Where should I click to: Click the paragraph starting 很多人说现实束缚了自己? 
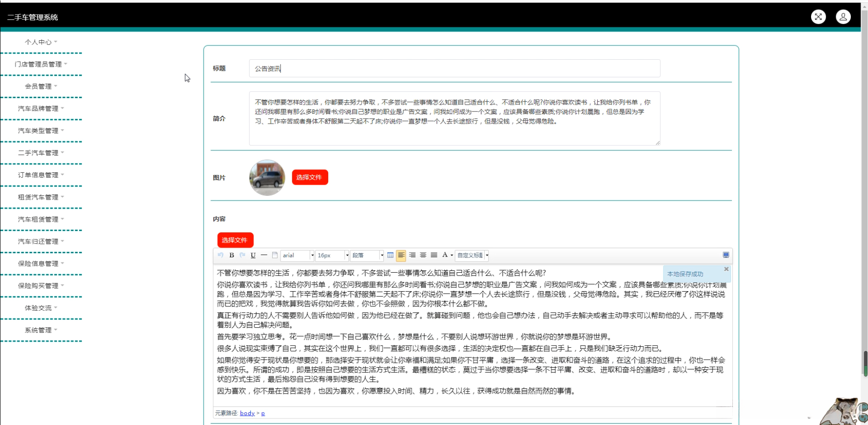point(441,349)
